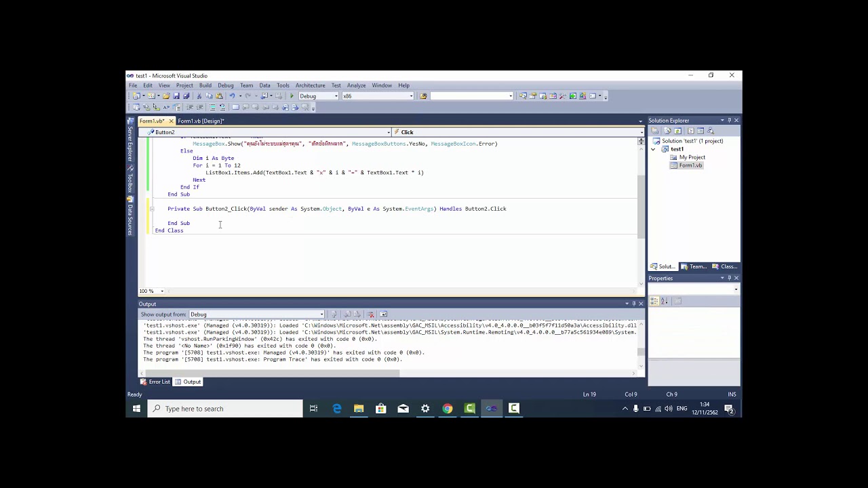The image size is (868, 488).
Task: Open Server Explorer side tab
Action: [x=130, y=142]
